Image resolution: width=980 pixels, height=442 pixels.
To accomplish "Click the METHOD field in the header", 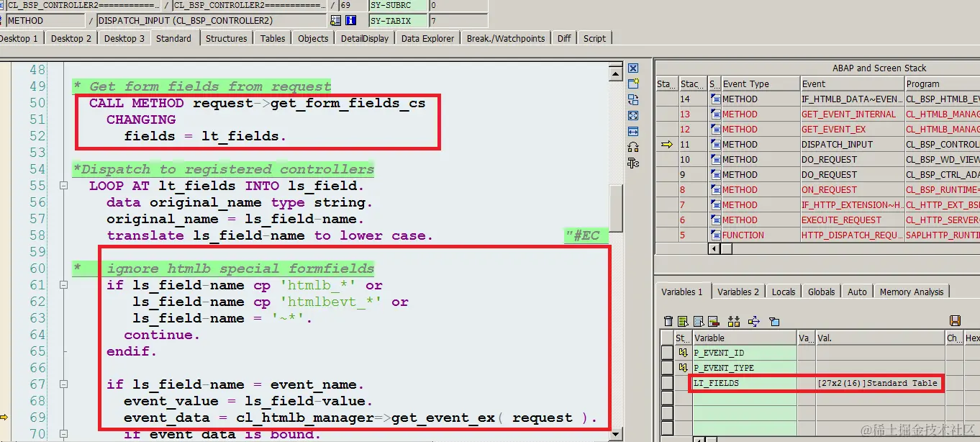I will coord(46,21).
